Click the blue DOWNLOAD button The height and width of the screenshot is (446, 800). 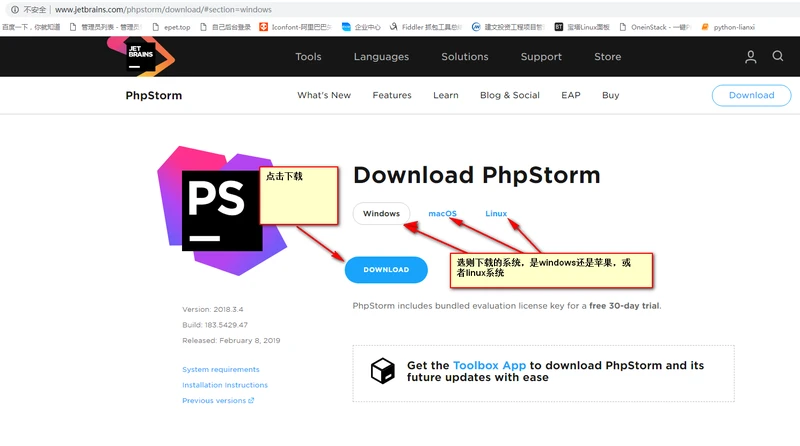click(x=386, y=270)
